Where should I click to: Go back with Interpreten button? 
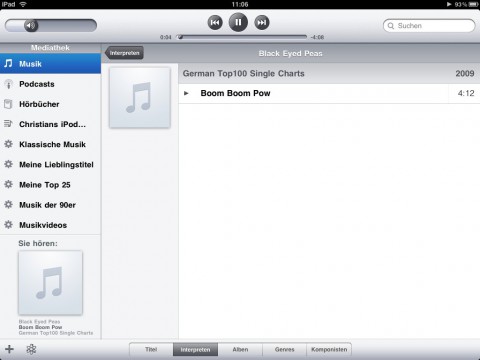(124, 53)
